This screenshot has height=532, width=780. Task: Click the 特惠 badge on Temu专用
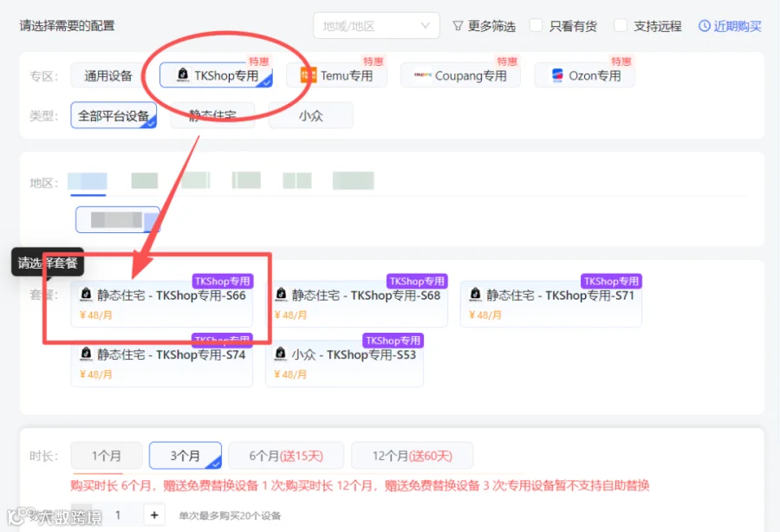(373, 62)
